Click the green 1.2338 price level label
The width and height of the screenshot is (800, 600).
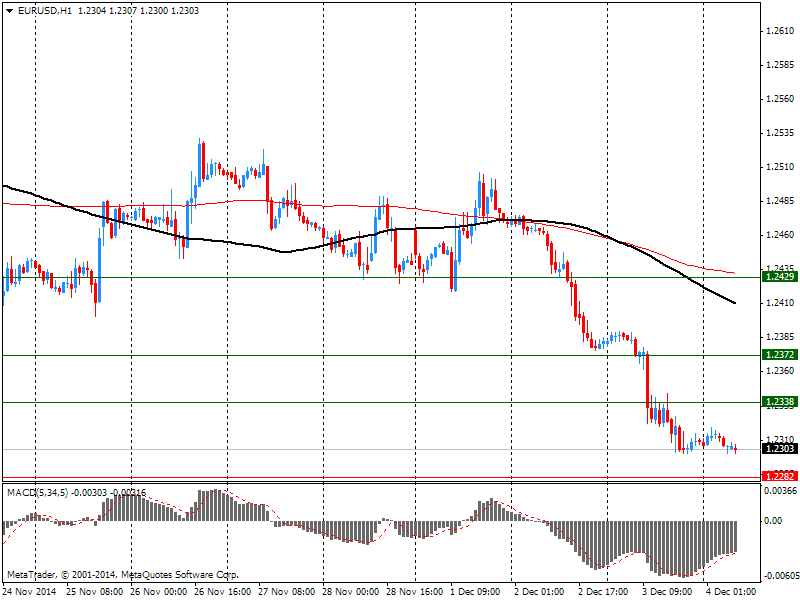click(780, 402)
